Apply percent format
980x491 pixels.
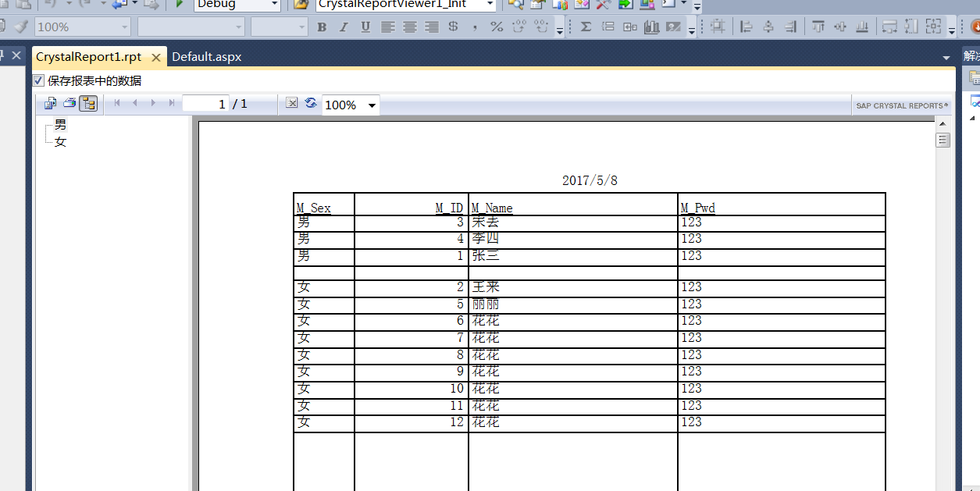tap(497, 27)
